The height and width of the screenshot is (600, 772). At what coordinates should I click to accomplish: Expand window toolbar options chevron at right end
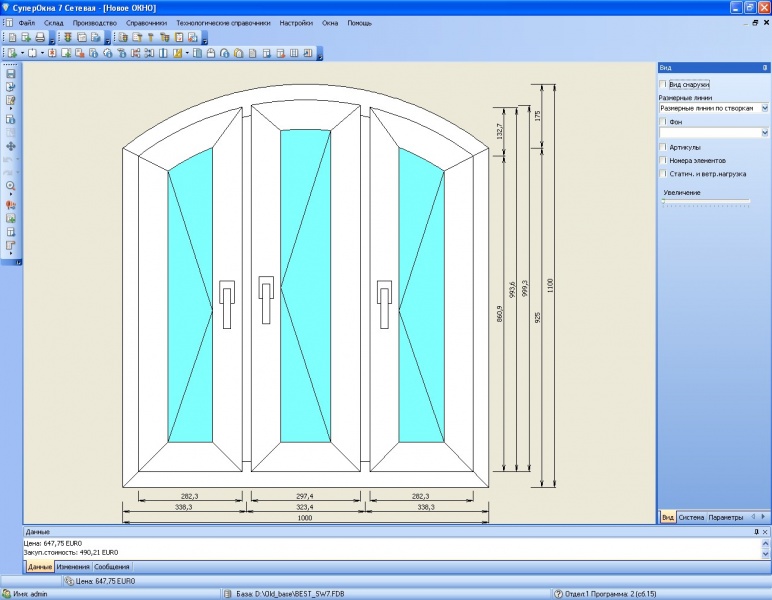coord(320,54)
